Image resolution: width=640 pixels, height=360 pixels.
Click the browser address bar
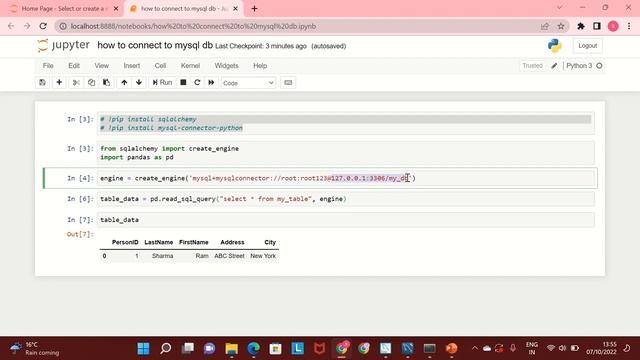pos(302,26)
